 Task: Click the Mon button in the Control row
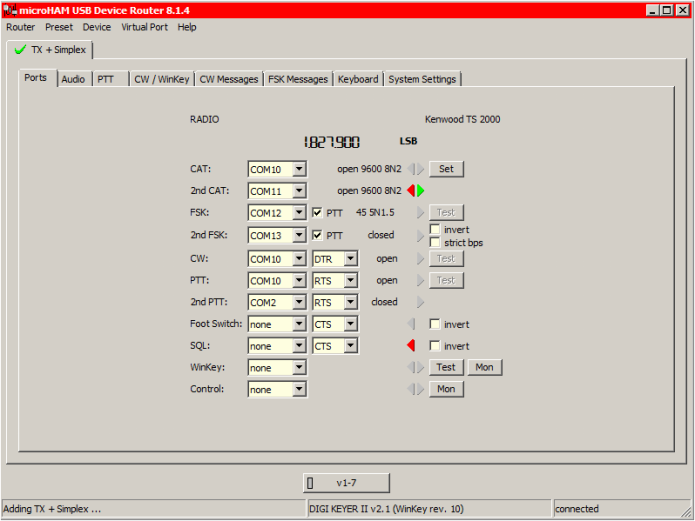(446, 389)
